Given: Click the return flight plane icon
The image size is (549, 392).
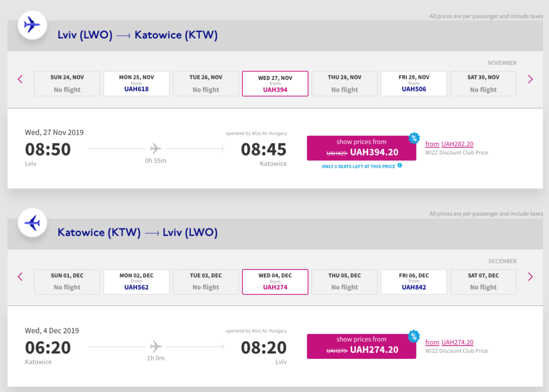Looking at the screenshot, I should pyautogui.click(x=32, y=223).
